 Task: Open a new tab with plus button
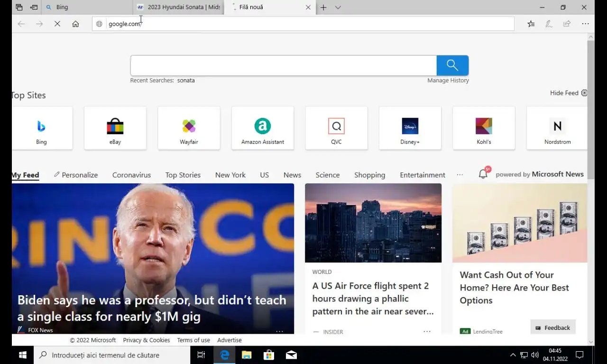(x=323, y=7)
